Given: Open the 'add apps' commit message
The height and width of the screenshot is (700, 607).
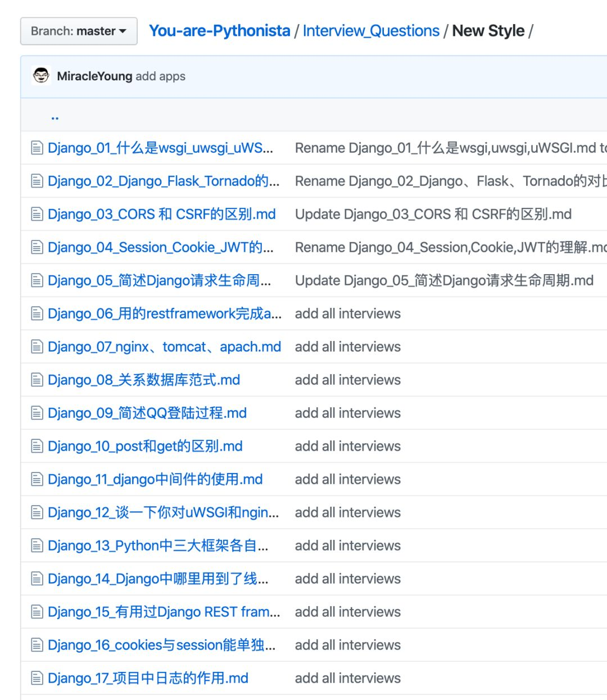Looking at the screenshot, I should point(160,76).
